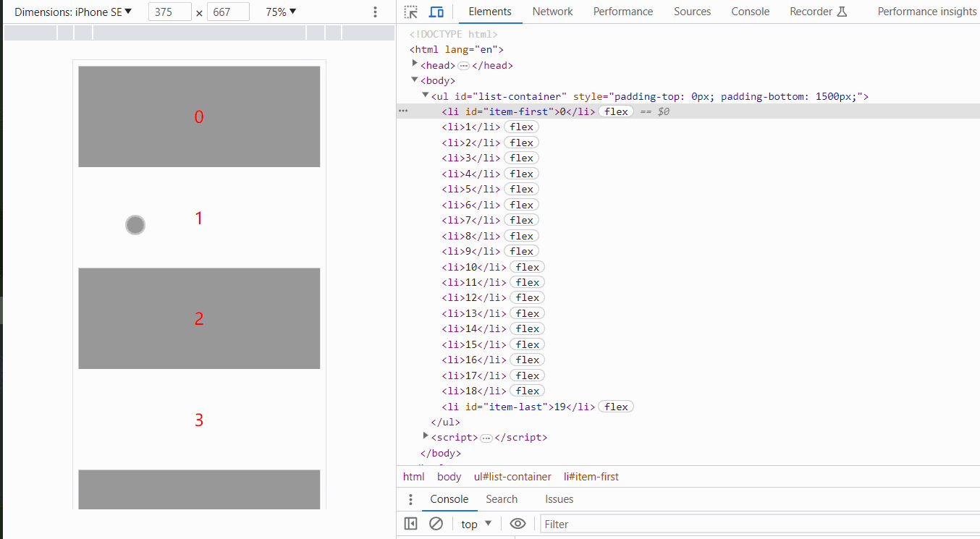Open drawer three-dot menu
The width and height of the screenshot is (980, 539).
click(410, 499)
